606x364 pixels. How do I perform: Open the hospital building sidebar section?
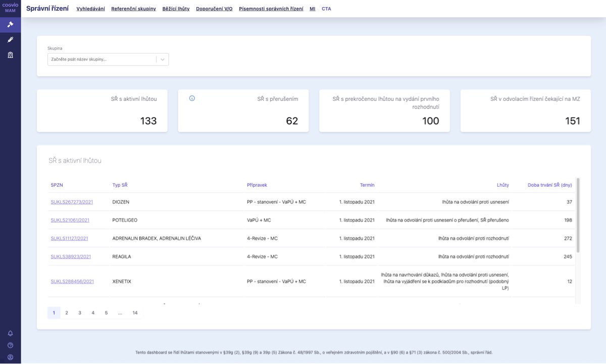(10, 55)
